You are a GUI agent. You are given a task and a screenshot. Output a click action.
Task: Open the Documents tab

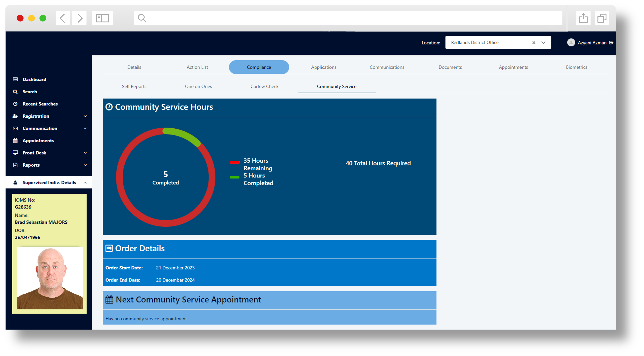click(x=450, y=67)
